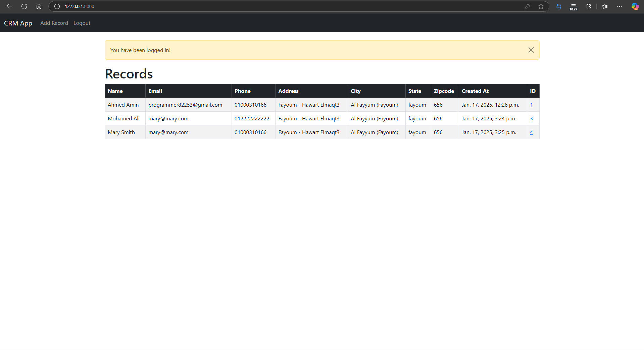Click email programmer82253@gmail.com

tap(185, 105)
